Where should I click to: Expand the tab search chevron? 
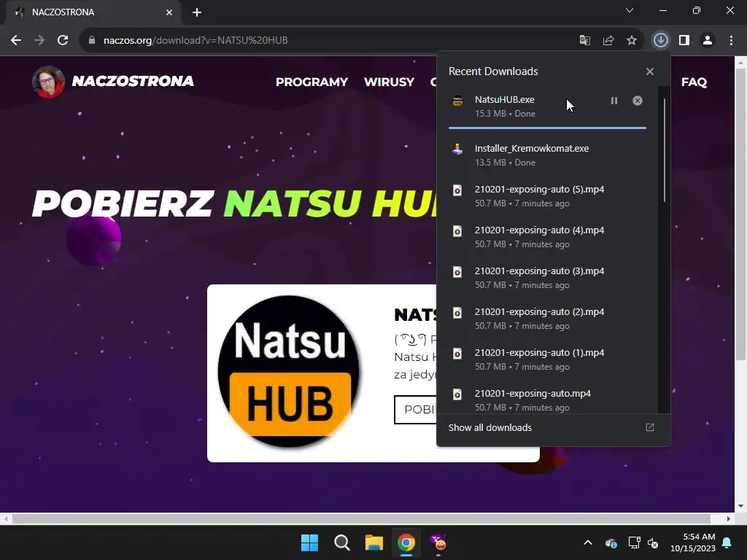coord(630,10)
